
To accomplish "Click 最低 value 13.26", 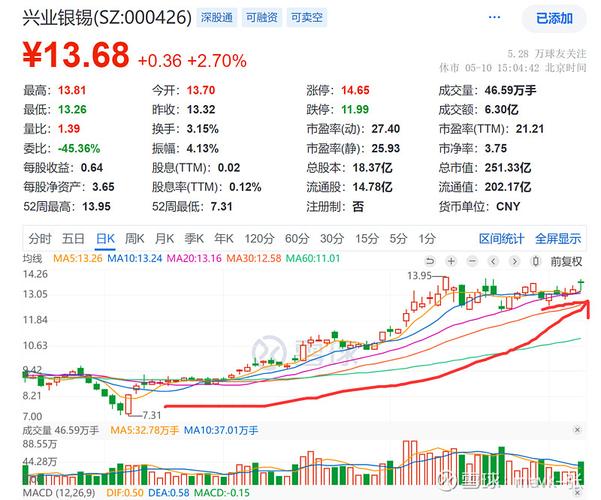I will coord(72,110).
